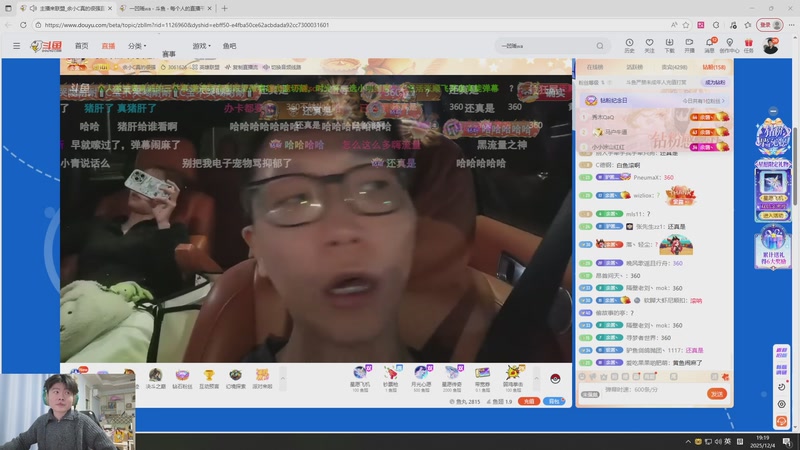800x450 pixels.
Task: Open 消息 messages bell icon
Action: click(x=710, y=45)
